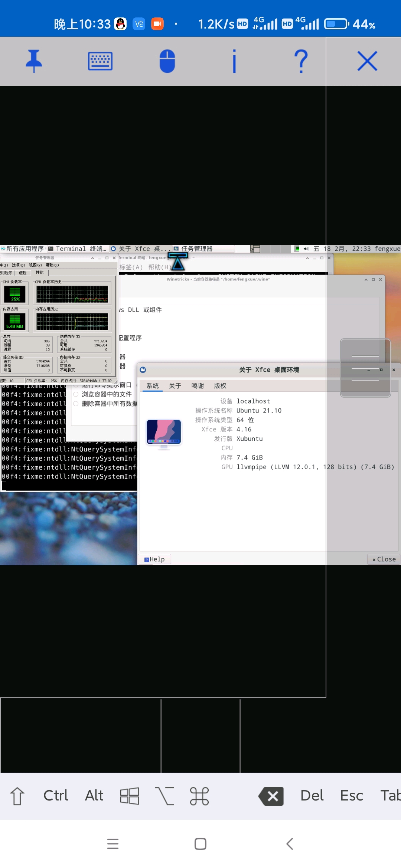
Task: Tap the Android back button
Action: point(290,844)
